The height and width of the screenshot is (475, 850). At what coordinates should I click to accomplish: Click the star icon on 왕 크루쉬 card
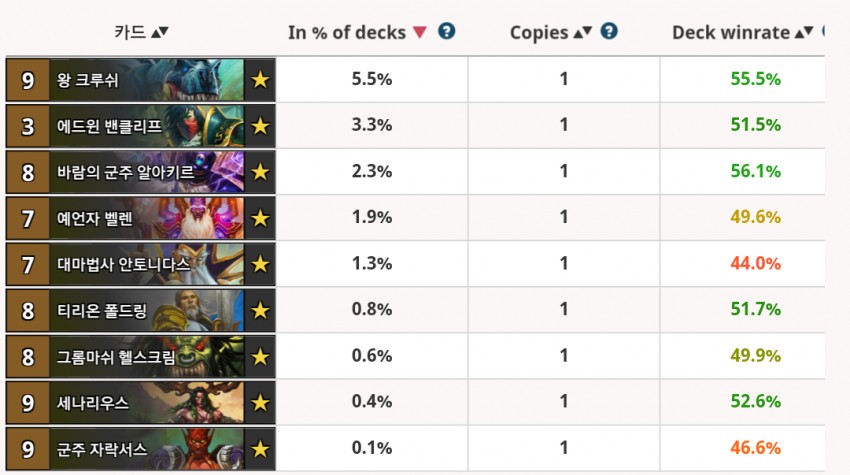[261, 80]
